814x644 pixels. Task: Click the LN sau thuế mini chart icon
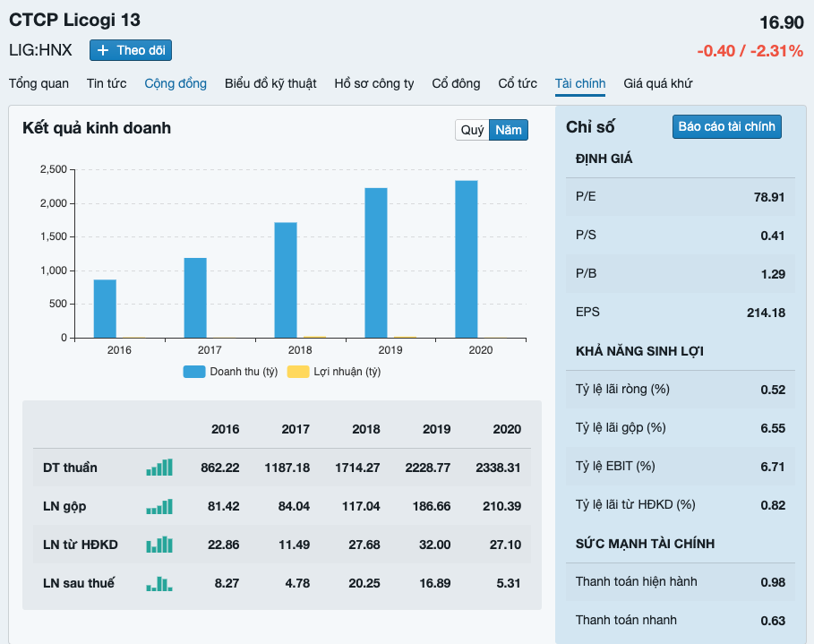159,584
